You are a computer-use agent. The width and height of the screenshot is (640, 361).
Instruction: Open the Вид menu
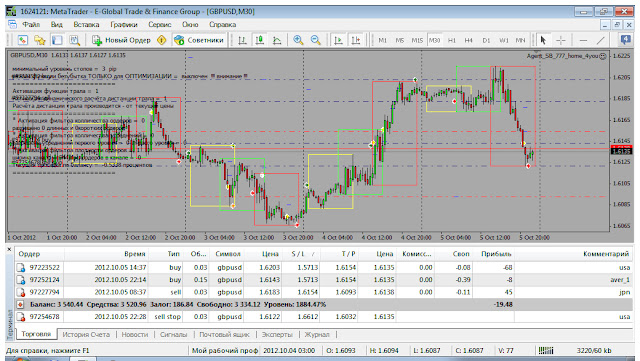(x=56, y=25)
